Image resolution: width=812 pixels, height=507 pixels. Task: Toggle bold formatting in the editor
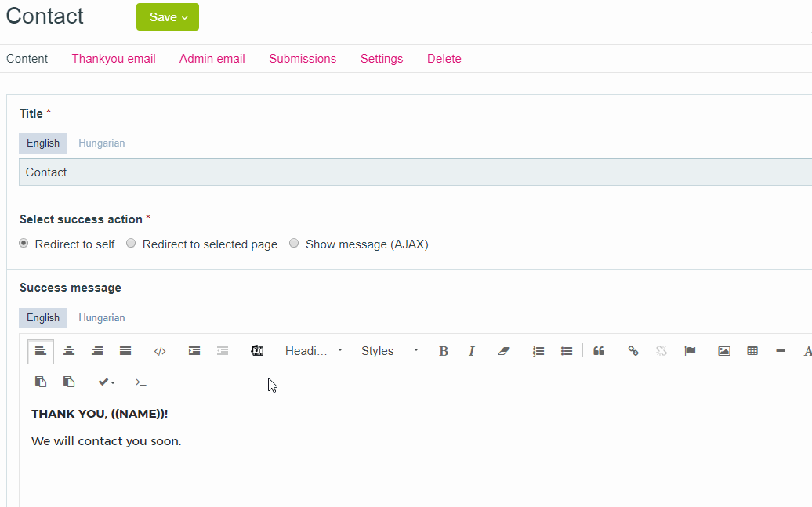click(x=443, y=351)
